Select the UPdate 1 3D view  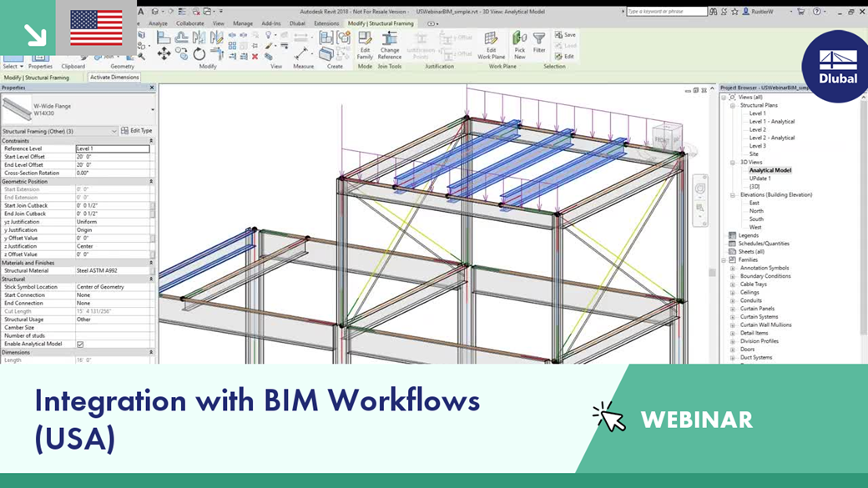(x=759, y=179)
